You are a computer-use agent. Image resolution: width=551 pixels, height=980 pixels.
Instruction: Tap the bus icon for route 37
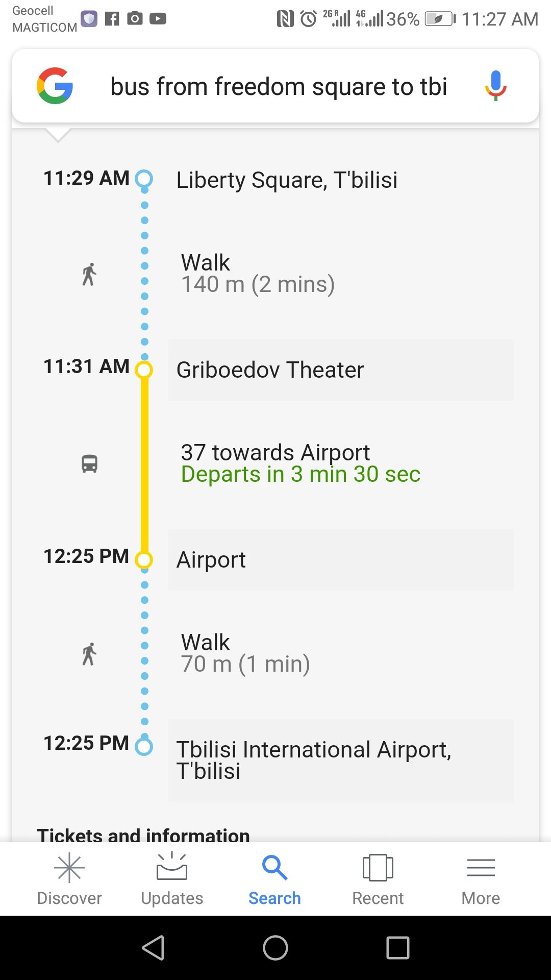click(90, 463)
